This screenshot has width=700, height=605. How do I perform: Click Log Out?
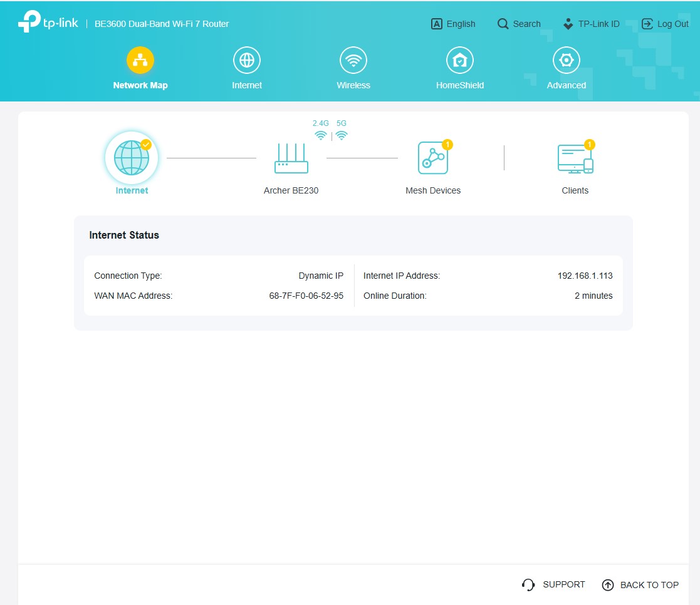coord(665,24)
